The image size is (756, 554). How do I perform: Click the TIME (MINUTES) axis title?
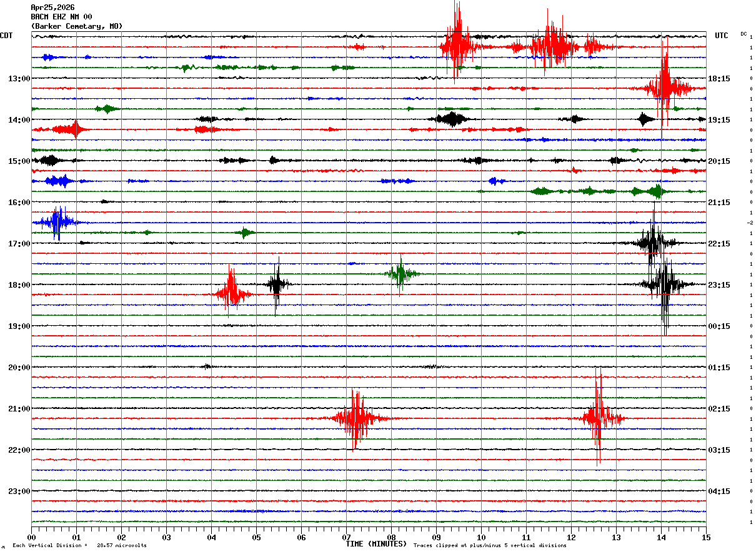[376, 544]
